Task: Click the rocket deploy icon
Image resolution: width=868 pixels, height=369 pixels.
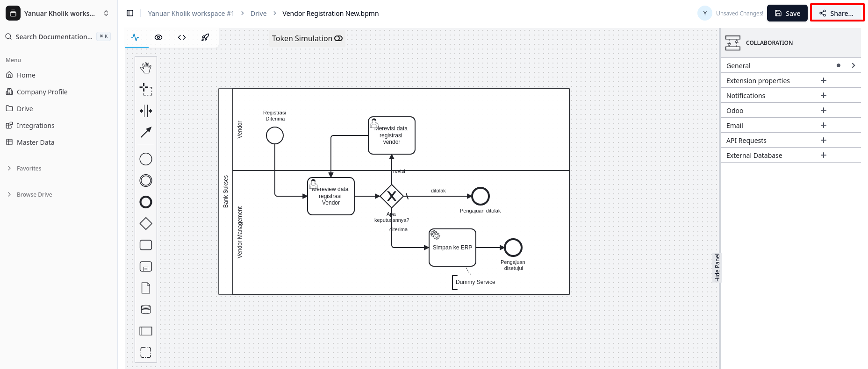Action: pos(205,37)
